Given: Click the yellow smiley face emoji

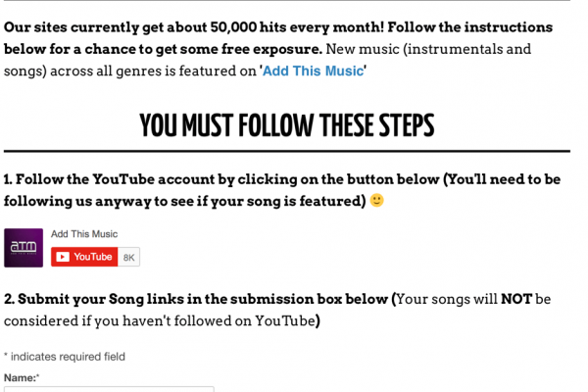Looking at the screenshot, I should point(376,200).
